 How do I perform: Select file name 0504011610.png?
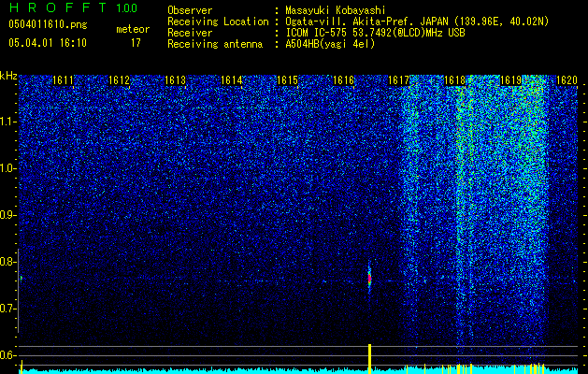pos(48,24)
